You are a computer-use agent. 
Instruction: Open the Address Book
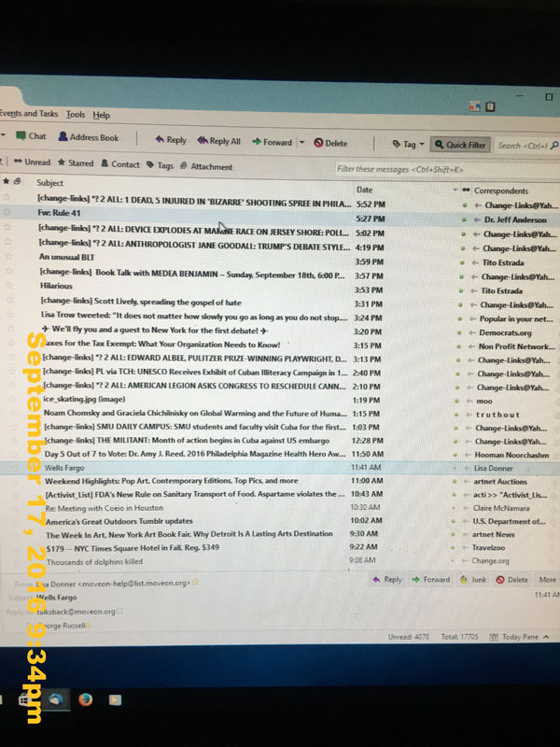coord(89,137)
